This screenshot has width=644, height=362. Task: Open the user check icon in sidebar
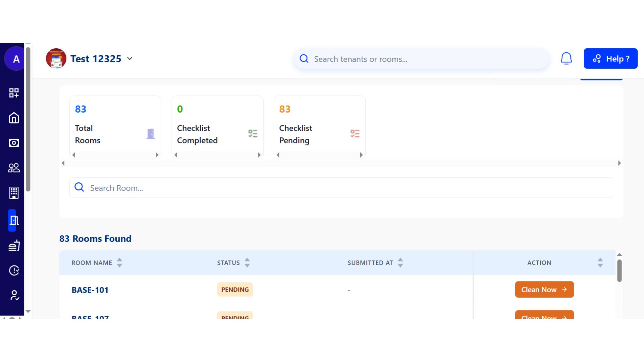(14, 295)
